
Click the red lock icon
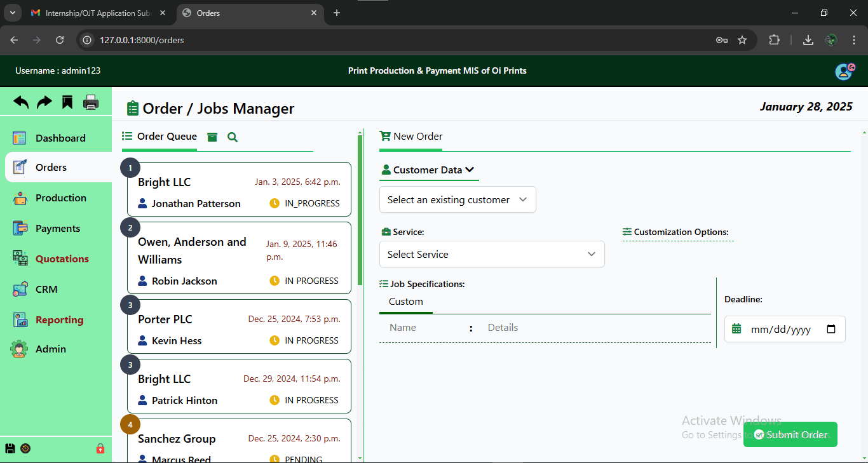click(100, 448)
